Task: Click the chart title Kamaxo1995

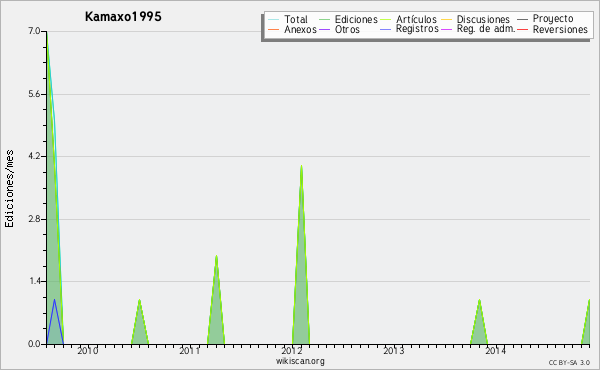Action: pos(123,16)
